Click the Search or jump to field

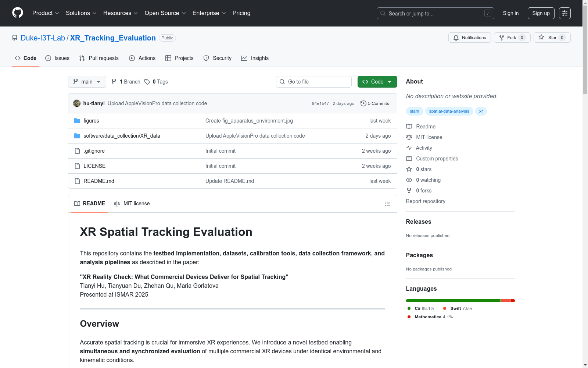coord(435,13)
